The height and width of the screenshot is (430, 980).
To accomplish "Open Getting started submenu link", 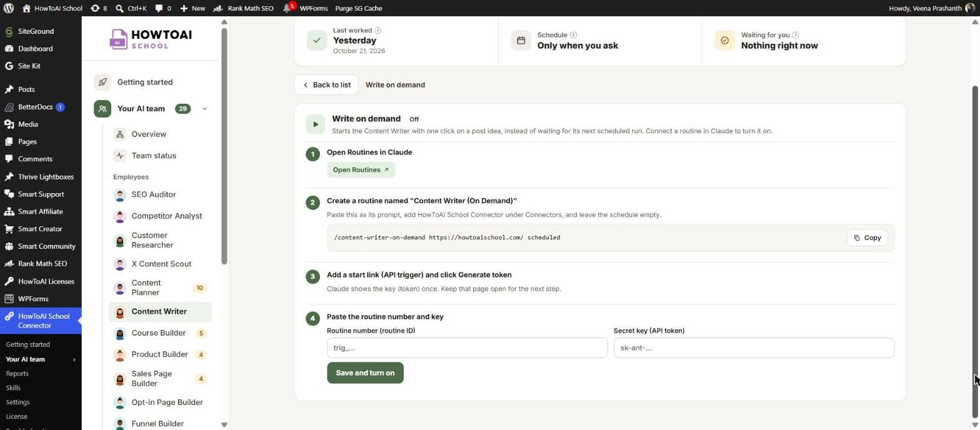I will pos(27,344).
